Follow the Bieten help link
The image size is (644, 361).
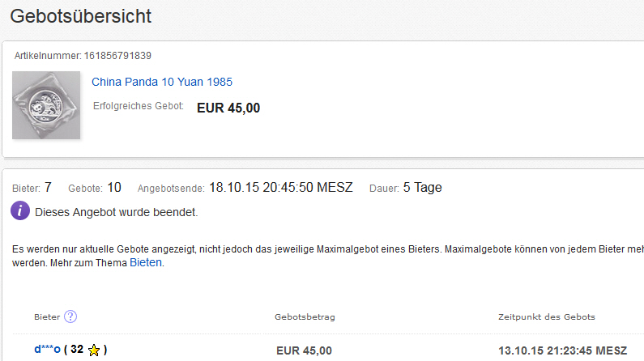[146, 263]
